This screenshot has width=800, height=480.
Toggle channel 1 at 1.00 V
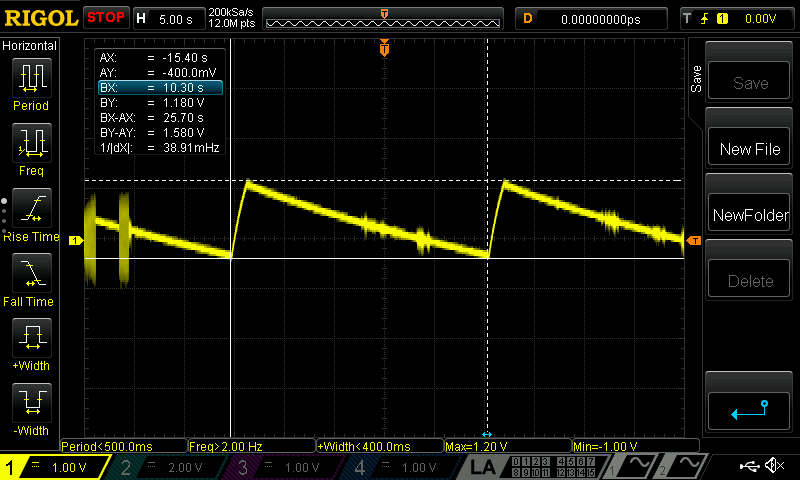[55, 467]
